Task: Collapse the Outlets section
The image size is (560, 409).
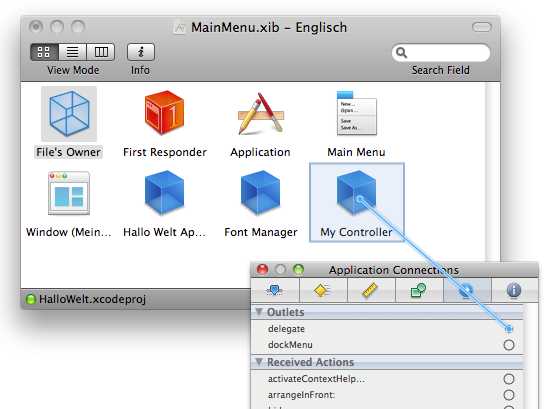Action: (259, 312)
